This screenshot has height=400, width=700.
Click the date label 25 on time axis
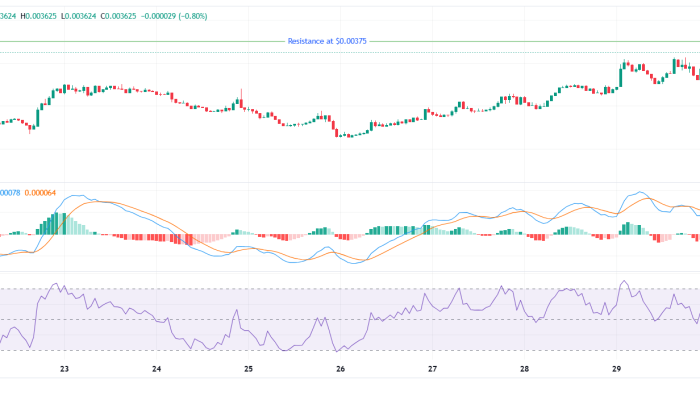249,369
